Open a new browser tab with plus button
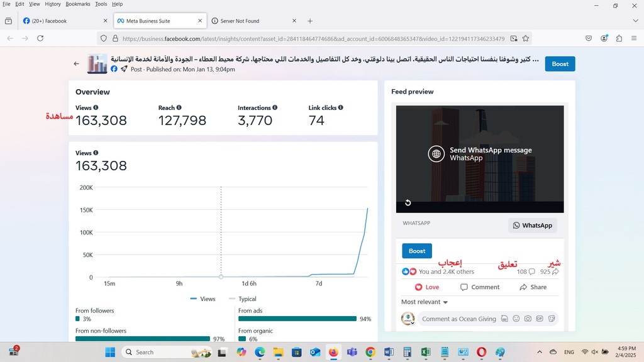Screen dimensions: 644x362 [x=310, y=21]
